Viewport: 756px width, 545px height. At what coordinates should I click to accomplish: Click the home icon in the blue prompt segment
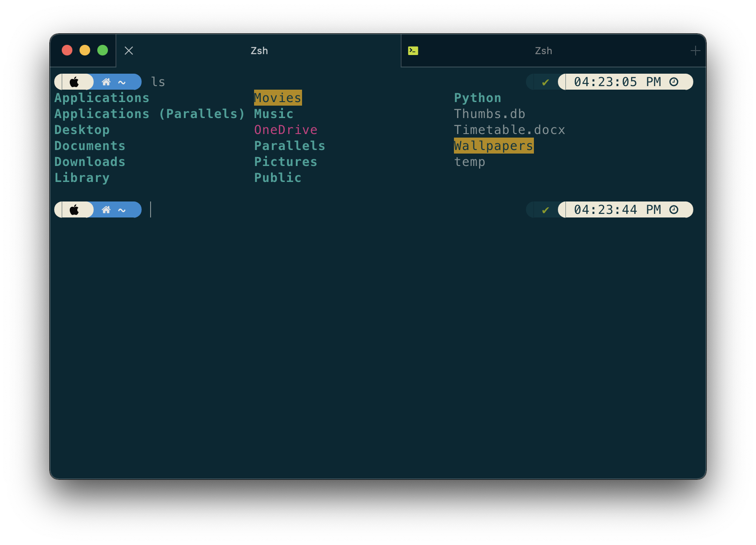(106, 82)
